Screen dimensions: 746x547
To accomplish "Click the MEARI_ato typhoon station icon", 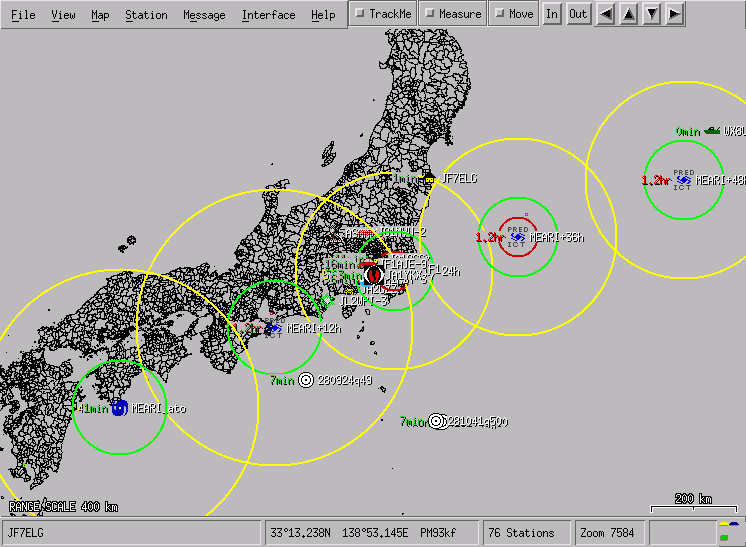I will click(x=119, y=408).
